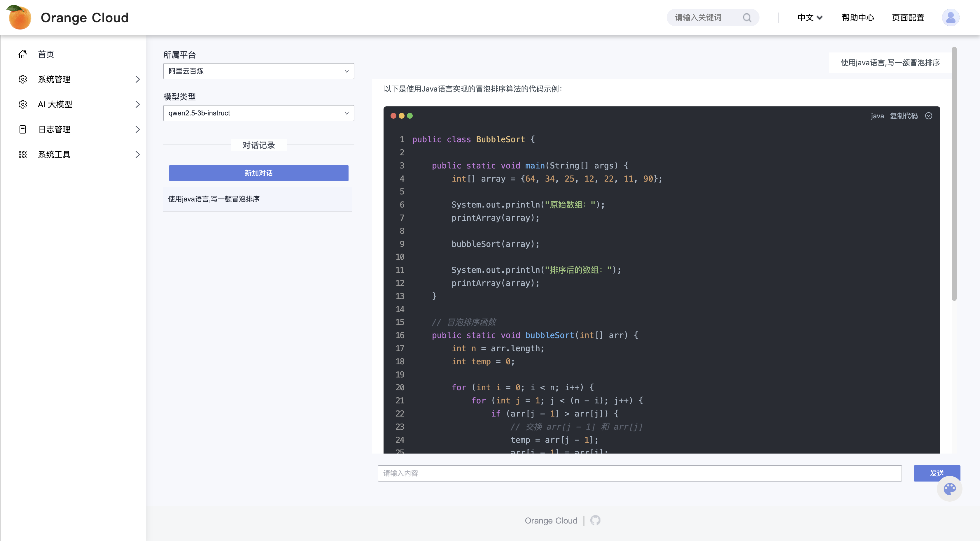Expand 日志管理 submenu chevron
This screenshot has width=980, height=541.
tap(137, 130)
